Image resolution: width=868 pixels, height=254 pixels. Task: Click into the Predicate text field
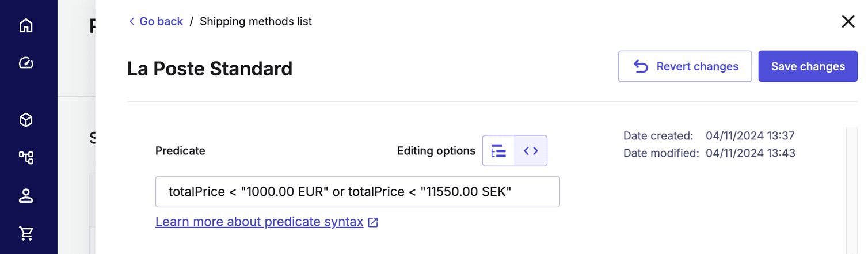pyautogui.click(x=357, y=192)
